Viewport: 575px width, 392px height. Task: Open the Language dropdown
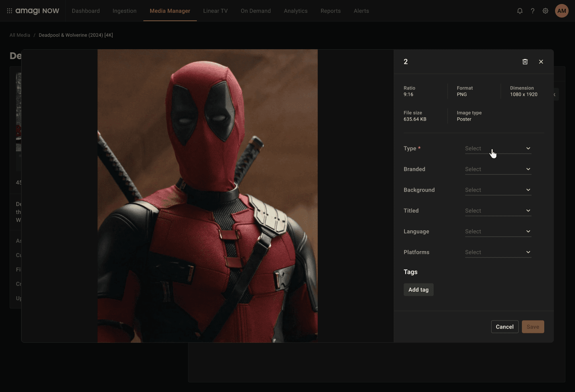tap(498, 232)
